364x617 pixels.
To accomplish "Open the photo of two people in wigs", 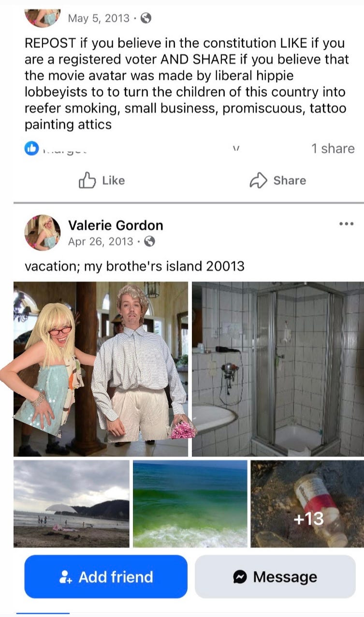I will pyautogui.click(x=101, y=369).
